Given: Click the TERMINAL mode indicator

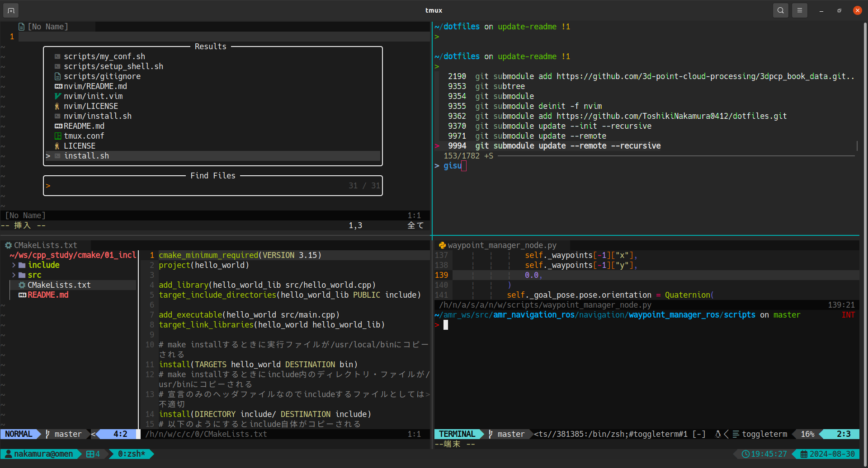Looking at the screenshot, I should pos(457,434).
